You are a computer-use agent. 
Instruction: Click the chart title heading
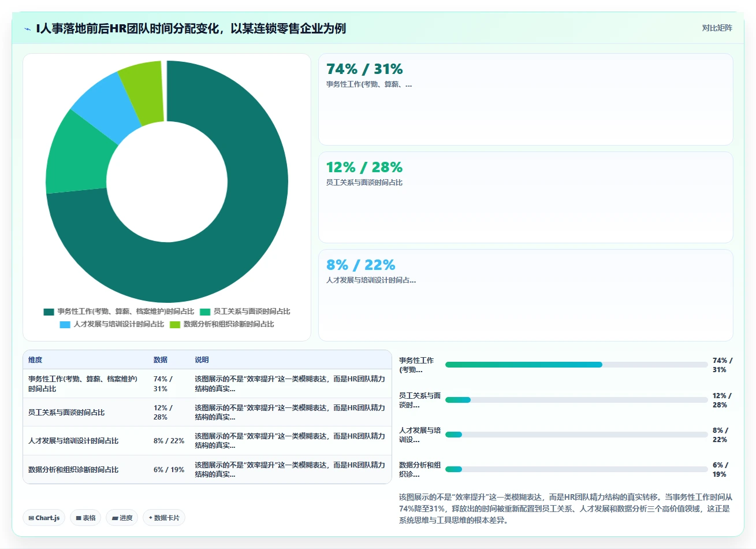191,28
